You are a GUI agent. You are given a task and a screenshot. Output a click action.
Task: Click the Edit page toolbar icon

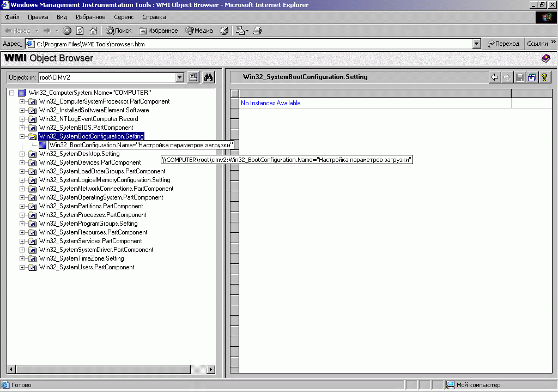pos(240,31)
